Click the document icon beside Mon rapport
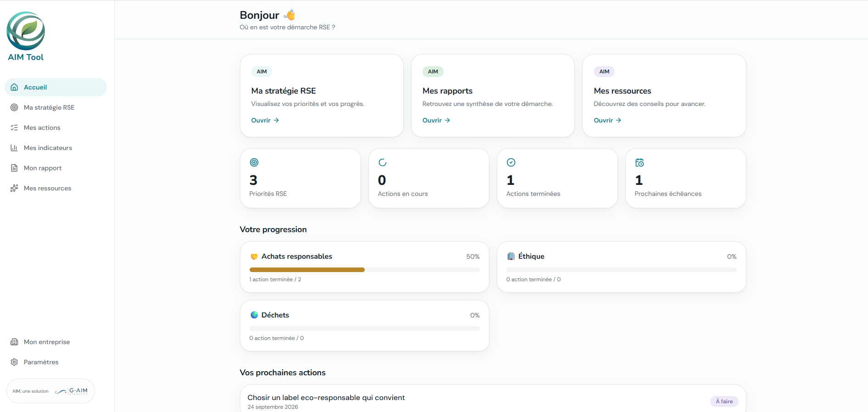This screenshot has width=868, height=412. click(14, 168)
